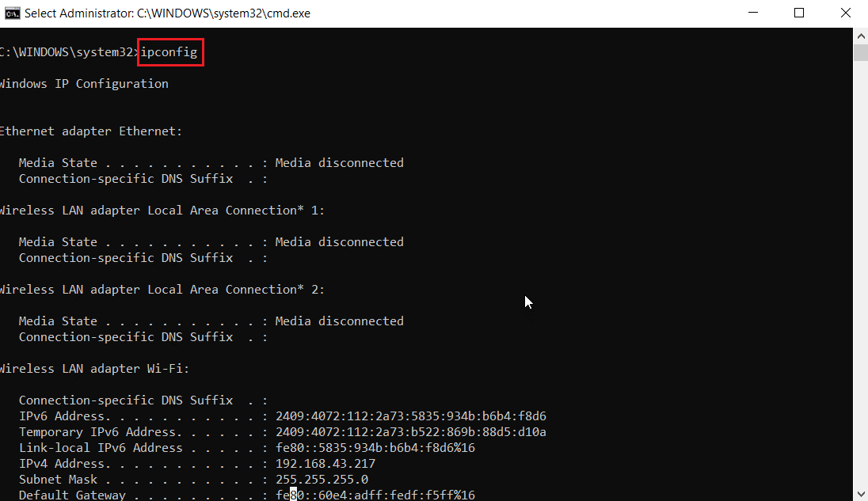Screen dimensions: 868x501
Task: Click the IPv6 address ending f8d6
Action: [411, 416]
